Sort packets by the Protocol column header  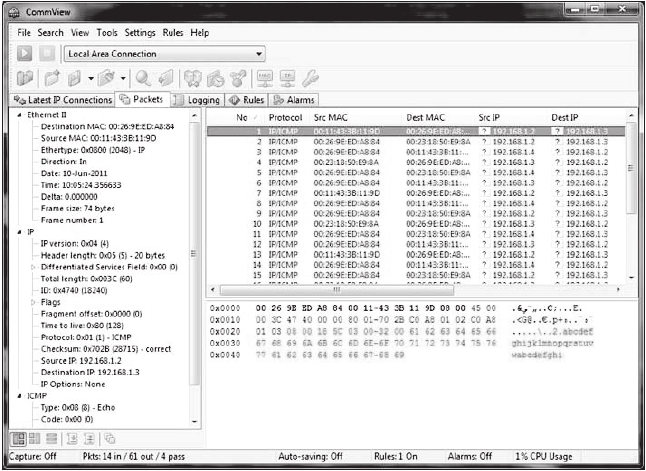pyautogui.click(x=286, y=117)
